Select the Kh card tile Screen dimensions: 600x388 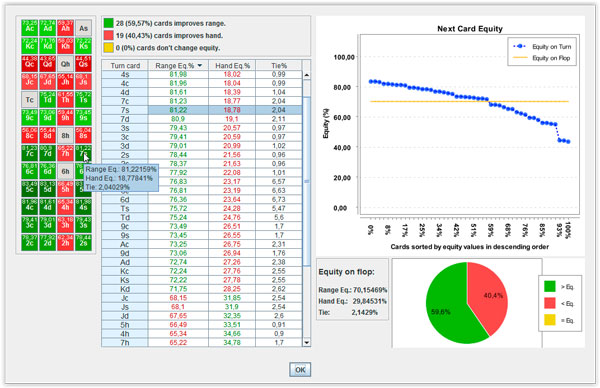tap(65, 46)
